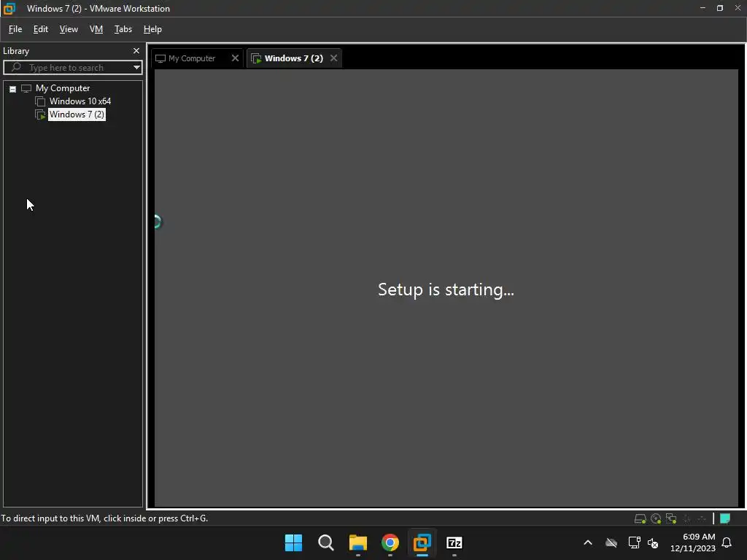Screen dimensions: 747x560
Task: Open the View menu
Action: pos(69,29)
